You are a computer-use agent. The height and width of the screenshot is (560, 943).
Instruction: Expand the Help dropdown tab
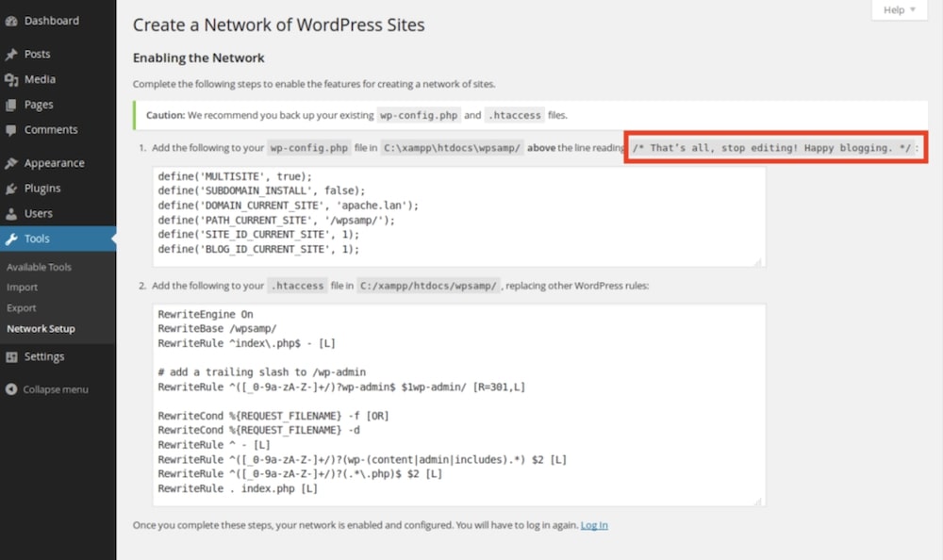click(899, 10)
